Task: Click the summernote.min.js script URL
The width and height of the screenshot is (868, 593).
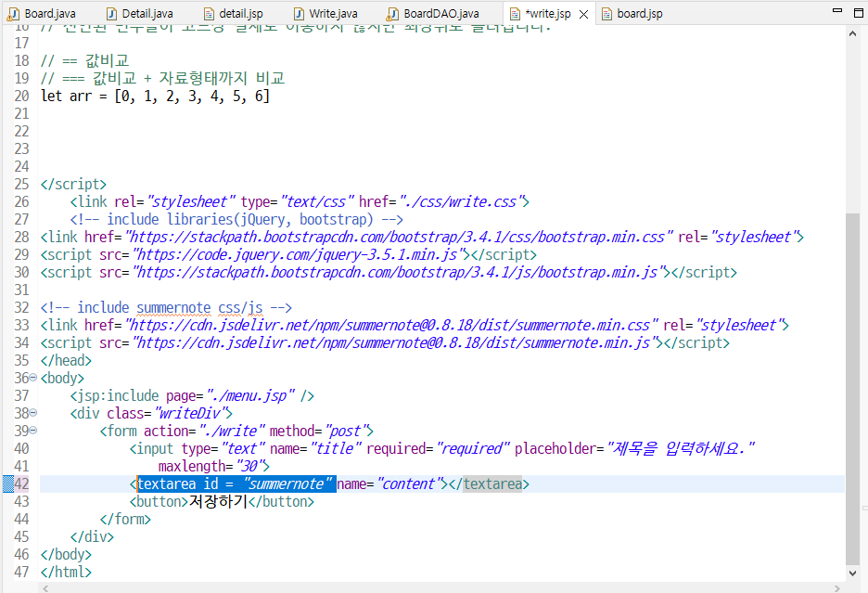Action: coord(395,342)
